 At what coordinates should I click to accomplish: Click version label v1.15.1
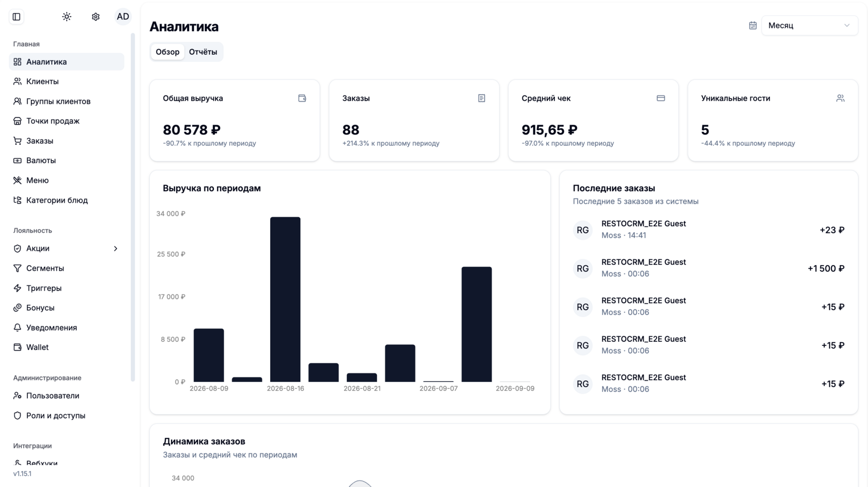coord(22,474)
